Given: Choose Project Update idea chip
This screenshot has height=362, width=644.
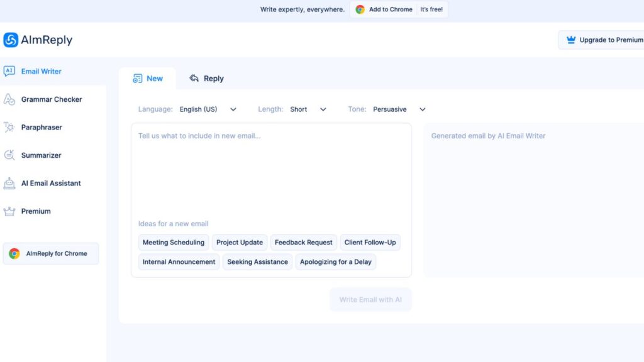Looking at the screenshot, I should point(240,243).
